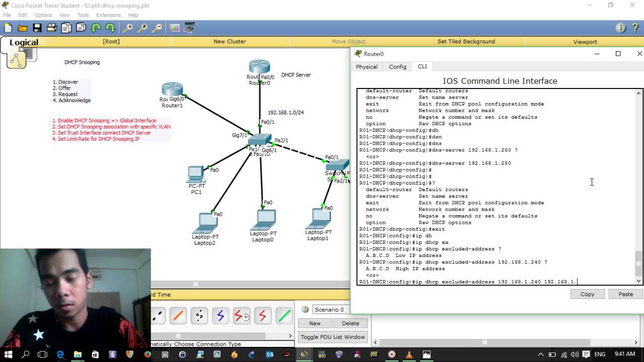Select the Laptop2 device icon
The height and width of the screenshot is (362, 644).
pyautogui.click(x=205, y=223)
